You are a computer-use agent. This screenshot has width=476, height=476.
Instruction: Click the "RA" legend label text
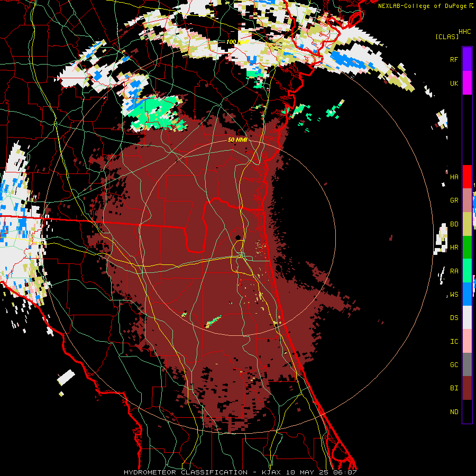coord(454,271)
